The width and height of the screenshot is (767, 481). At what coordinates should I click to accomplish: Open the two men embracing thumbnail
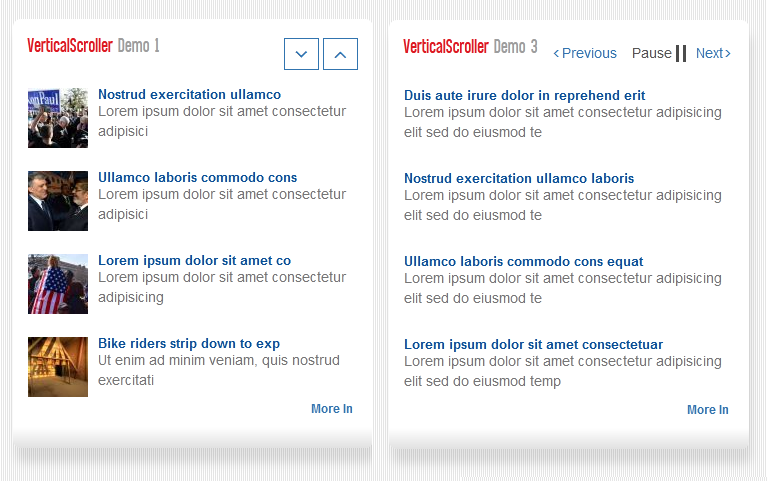pyautogui.click(x=58, y=201)
